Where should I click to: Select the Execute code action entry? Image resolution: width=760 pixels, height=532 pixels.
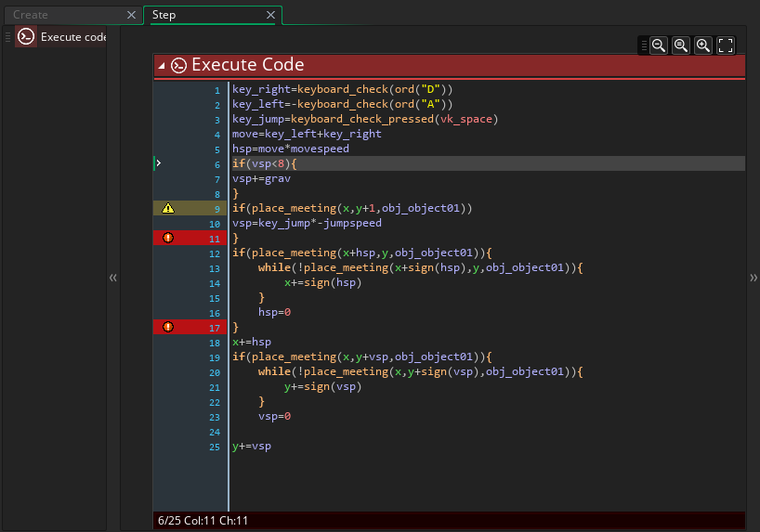click(x=60, y=37)
